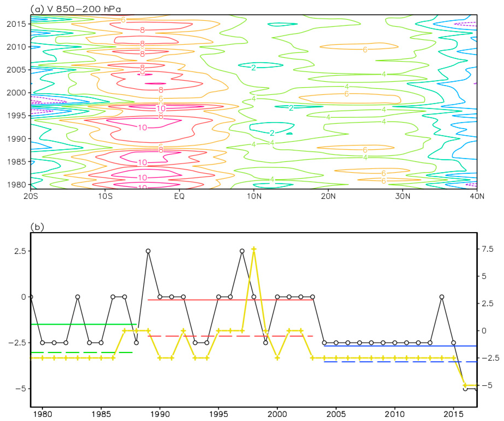Viewport: 504px width, 421px height.
Task: Click the yellow plus marker peak at 1998
Action: point(254,249)
